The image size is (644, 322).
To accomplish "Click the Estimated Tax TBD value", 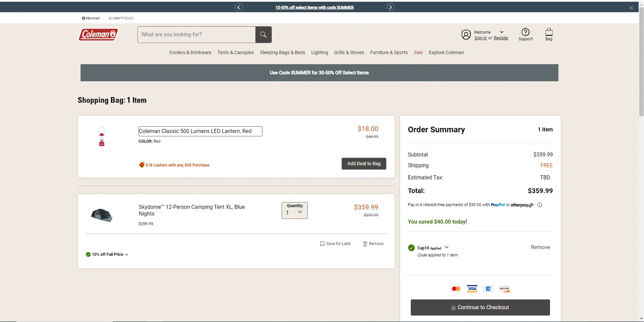I will point(545,177).
